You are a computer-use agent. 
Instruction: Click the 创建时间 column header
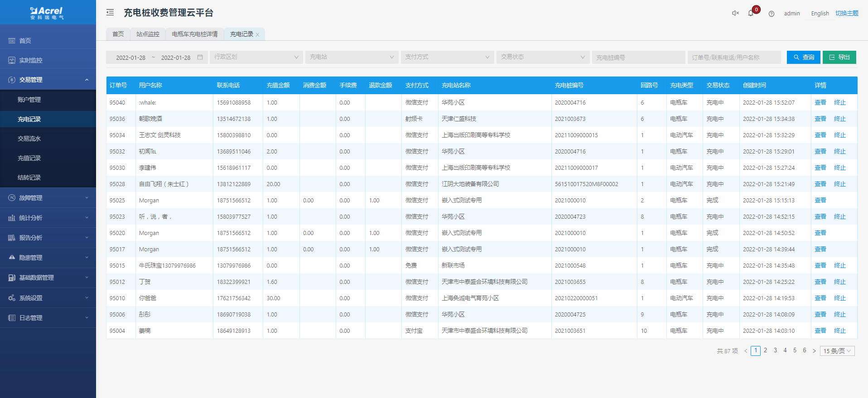click(x=754, y=85)
